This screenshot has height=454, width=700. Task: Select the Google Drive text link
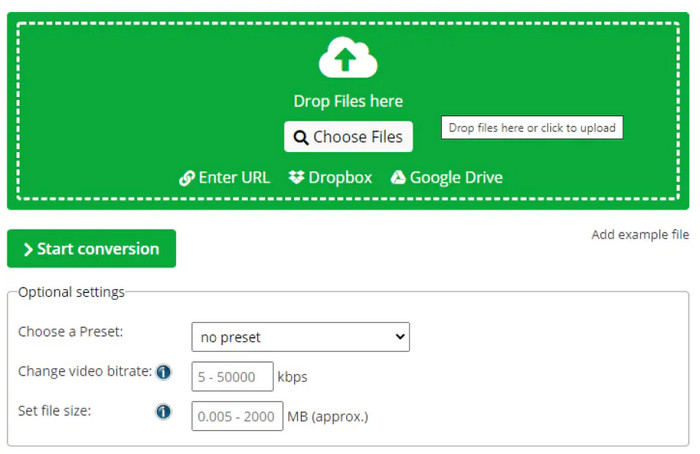(456, 178)
